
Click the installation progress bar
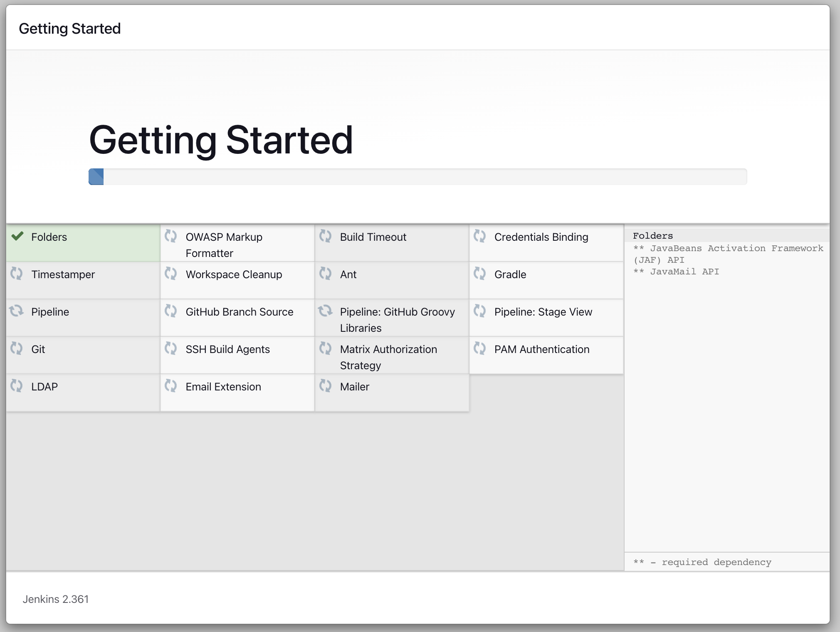pyautogui.click(x=418, y=177)
